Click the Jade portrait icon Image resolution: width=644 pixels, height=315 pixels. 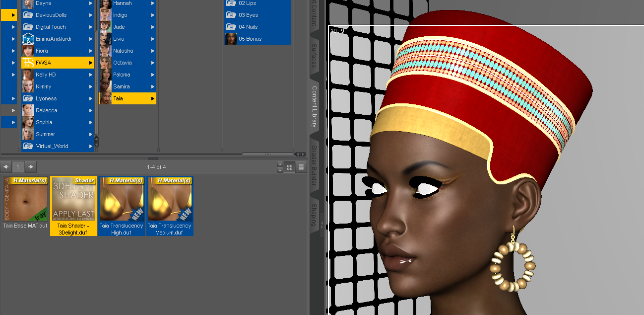[105, 27]
